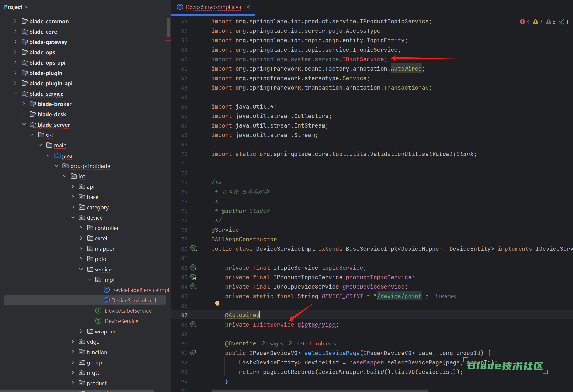Click the IDictService import on line 60
Screen dimensions: 573x392
363,59
